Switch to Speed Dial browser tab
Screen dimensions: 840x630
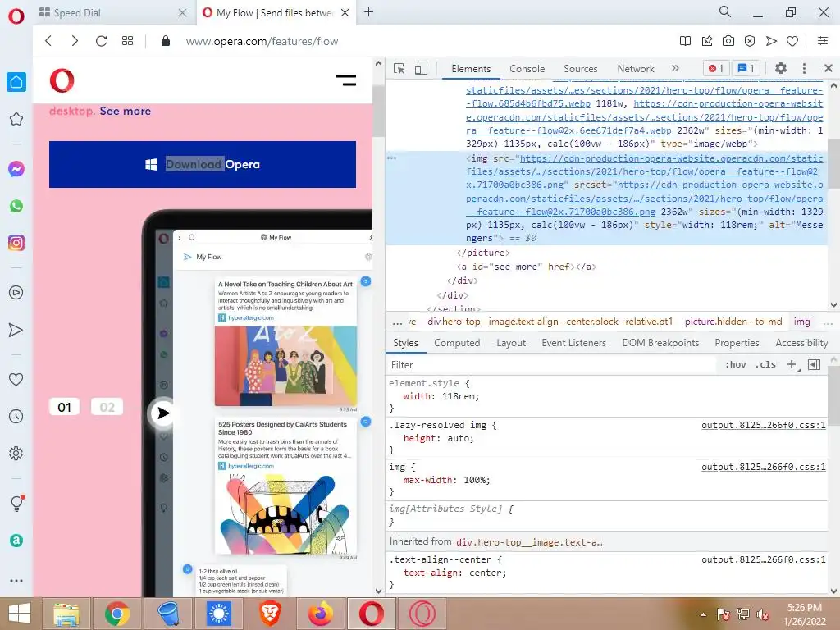[113, 13]
